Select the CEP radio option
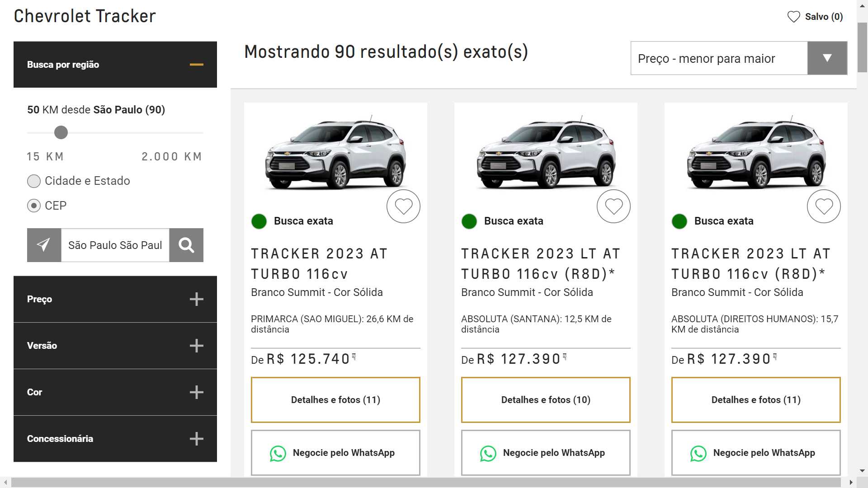Viewport: 868px width, 488px height. pos(34,206)
